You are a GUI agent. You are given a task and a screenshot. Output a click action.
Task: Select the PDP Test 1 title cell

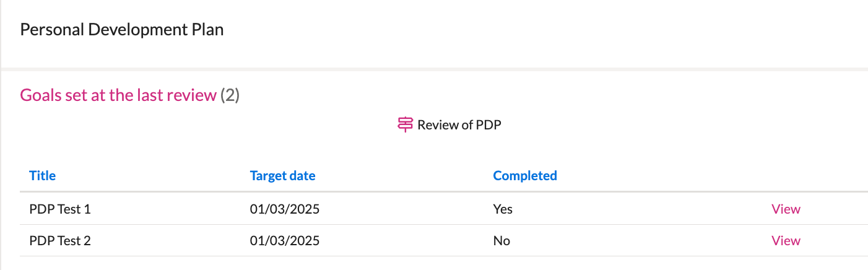(60, 209)
